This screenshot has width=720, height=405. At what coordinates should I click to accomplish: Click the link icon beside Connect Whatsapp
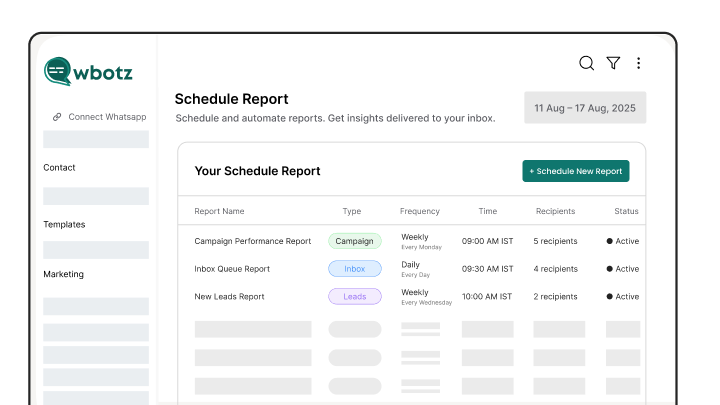click(57, 117)
